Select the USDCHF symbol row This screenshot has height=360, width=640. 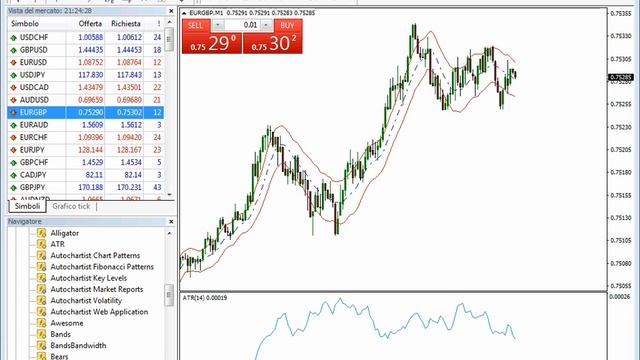86,37
